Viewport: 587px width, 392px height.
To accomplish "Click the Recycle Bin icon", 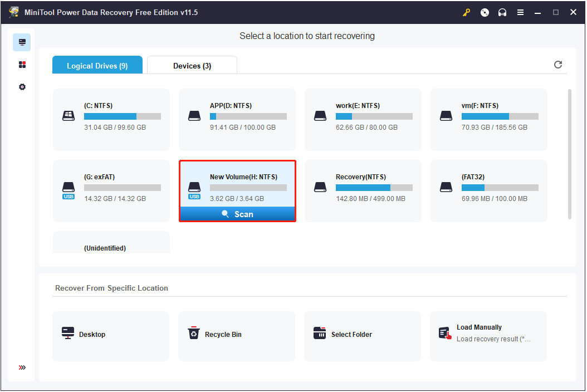I will [x=194, y=332].
